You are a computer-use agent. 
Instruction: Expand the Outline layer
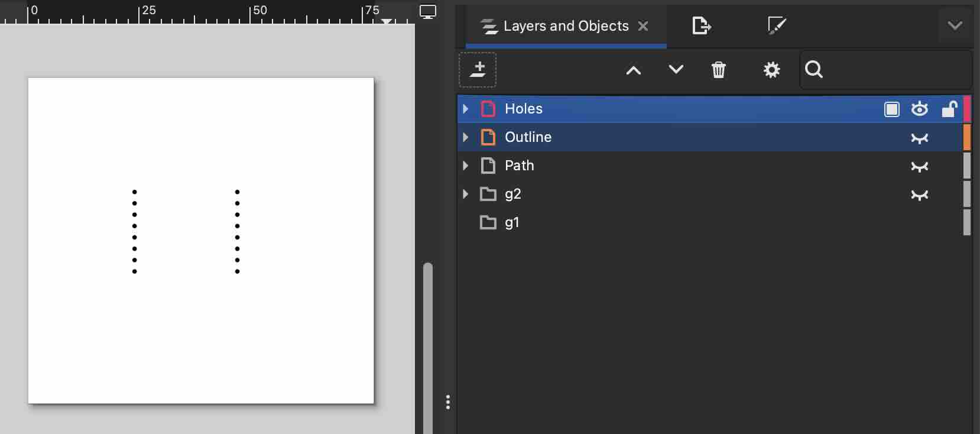(x=466, y=137)
